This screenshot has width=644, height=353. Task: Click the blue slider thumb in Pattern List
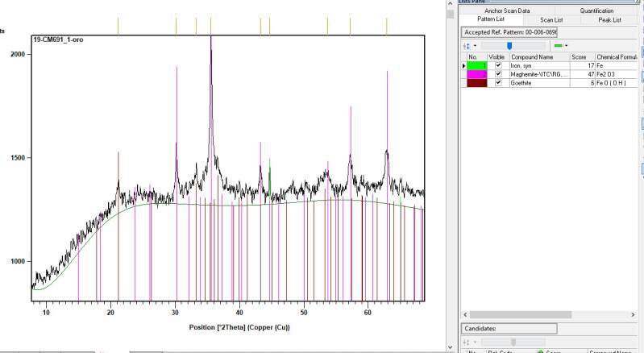(509, 46)
